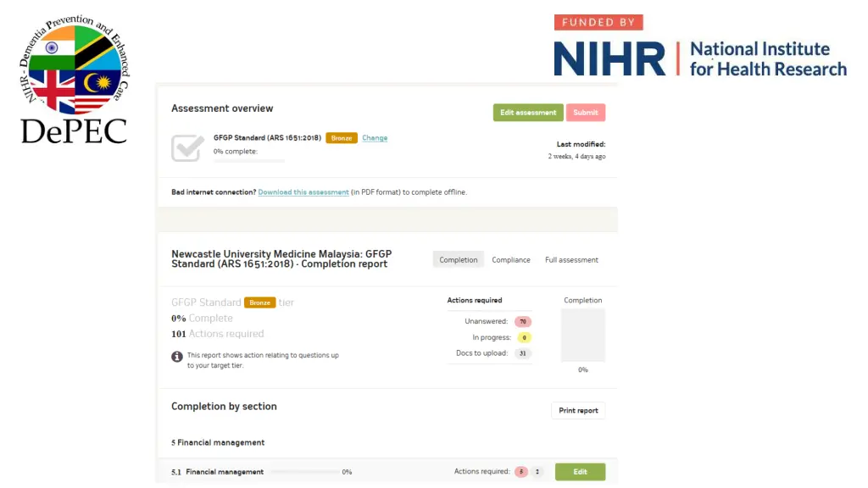Viewport: 868px width, 488px height.
Task: Click the 'Last modified:' label
Action: click(581, 144)
